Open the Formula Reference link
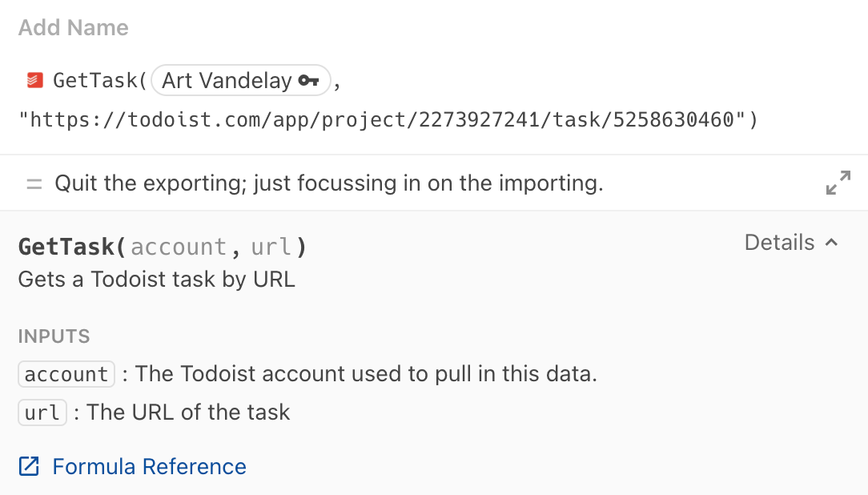868x495 pixels. pyautogui.click(x=149, y=466)
